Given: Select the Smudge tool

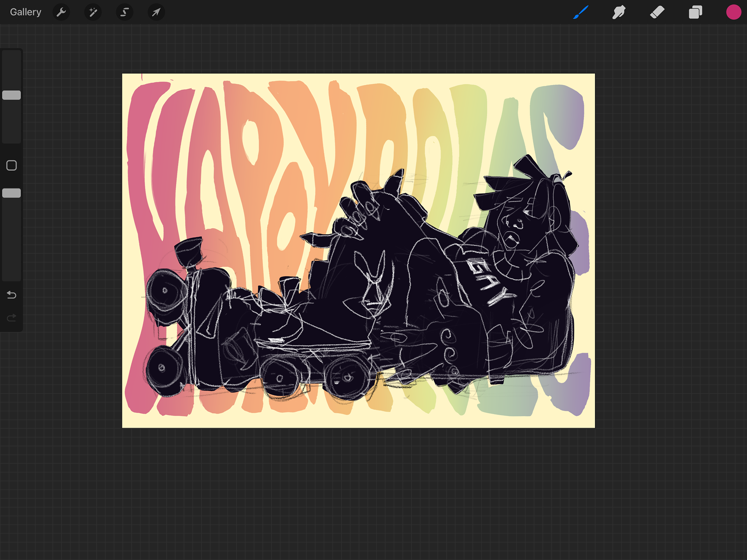Looking at the screenshot, I should pyautogui.click(x=619, y=12).
